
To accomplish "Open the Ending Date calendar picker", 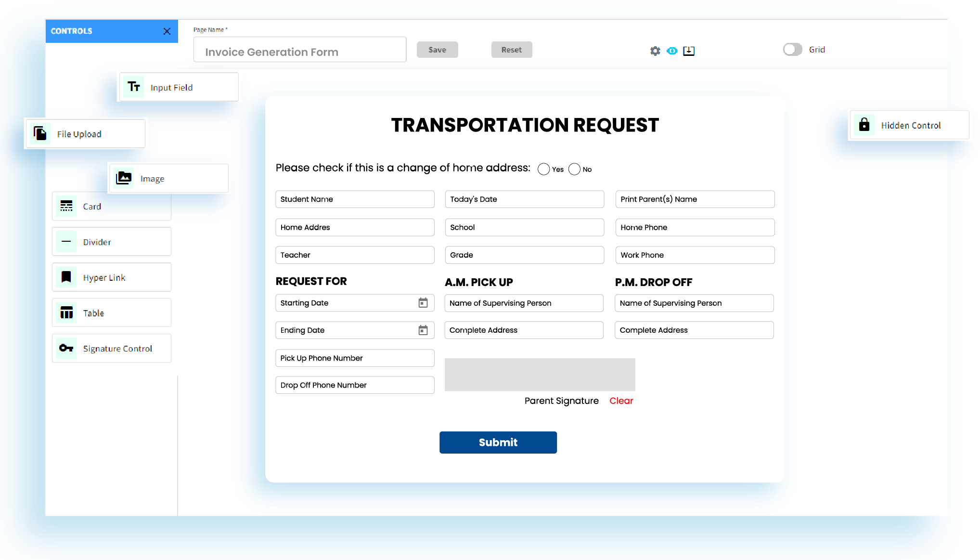I will coord(423,330).
